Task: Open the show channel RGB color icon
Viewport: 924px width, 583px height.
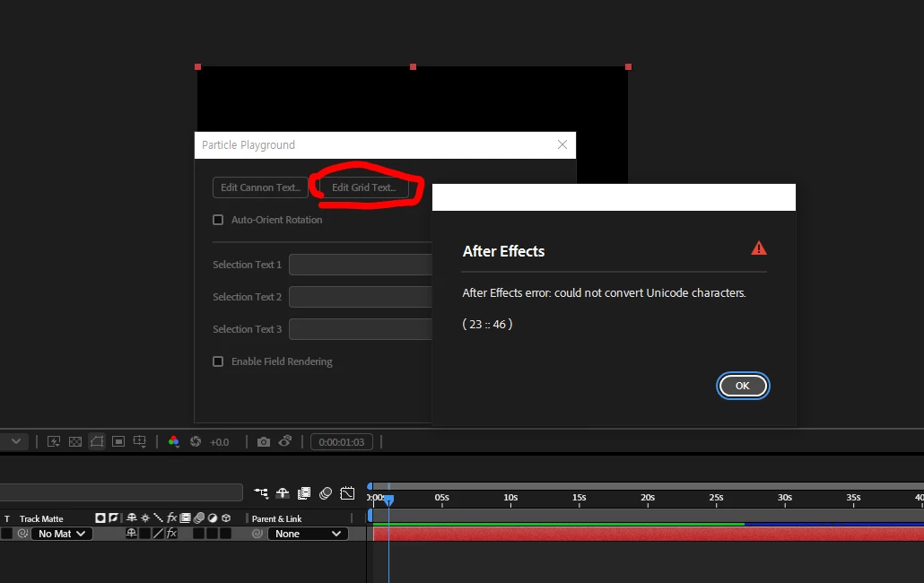Action: click(x=174, y=441)
